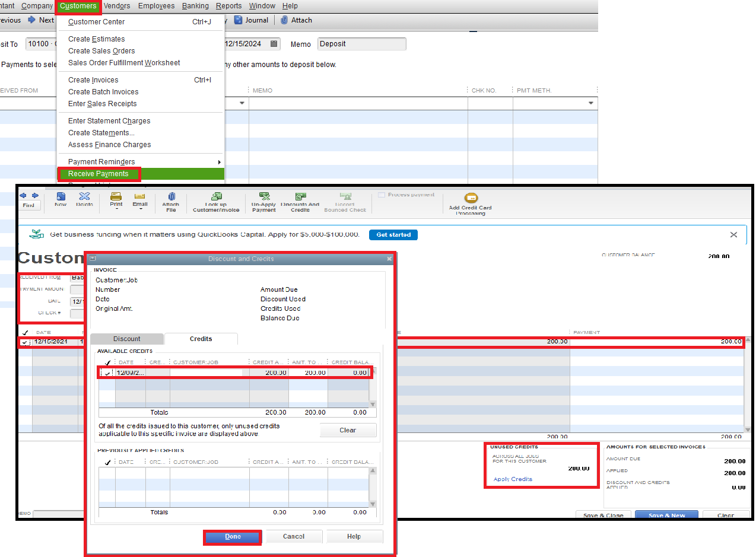Click the Attach paperclip icon in deposit toolbar

(284, 20)
